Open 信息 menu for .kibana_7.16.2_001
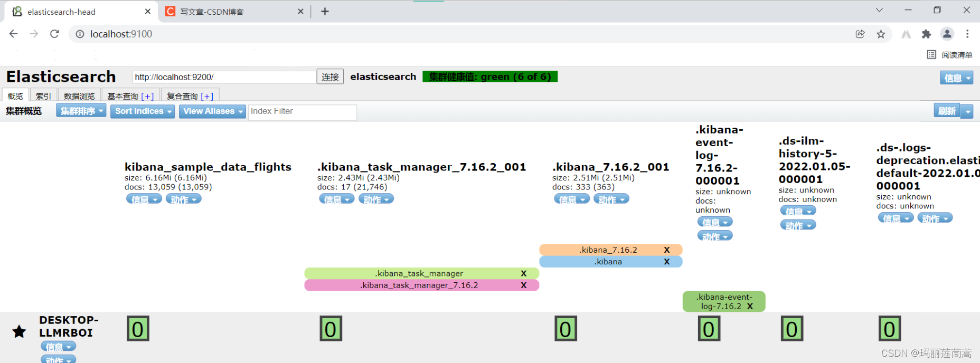Screen dimensions: 980x363 tap(572, 199)
